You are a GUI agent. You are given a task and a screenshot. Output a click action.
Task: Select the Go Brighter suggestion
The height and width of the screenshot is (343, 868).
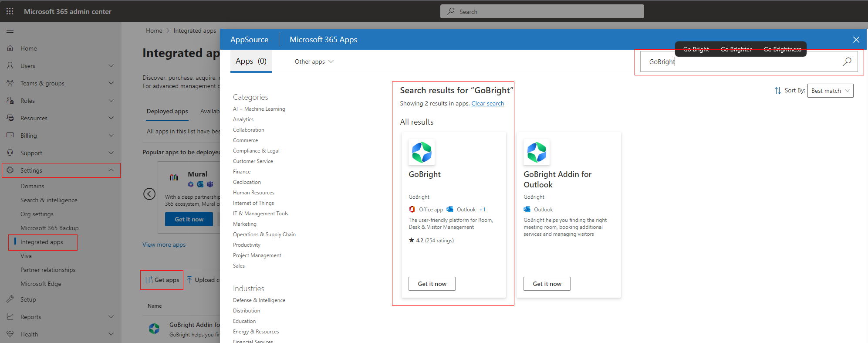736,49
